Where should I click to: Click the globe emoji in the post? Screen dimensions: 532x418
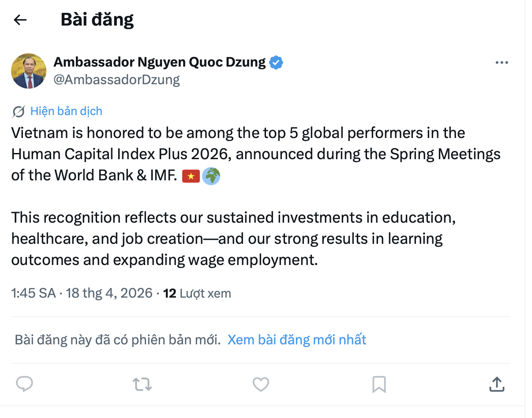[x=211, y=176]
